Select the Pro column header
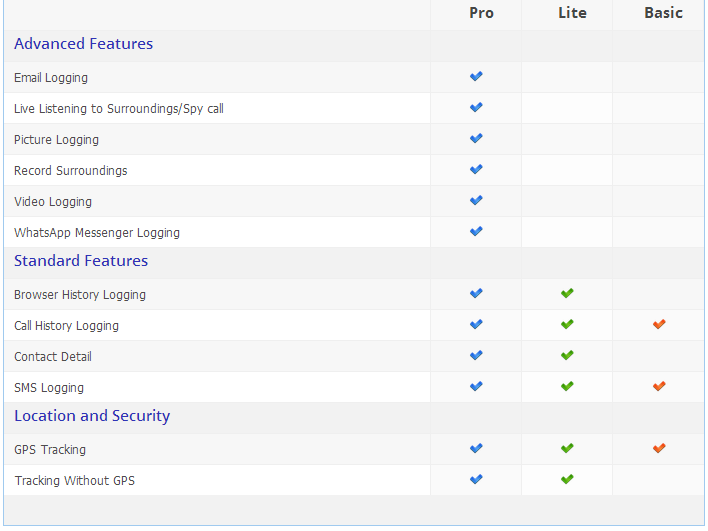 [481, 13]
